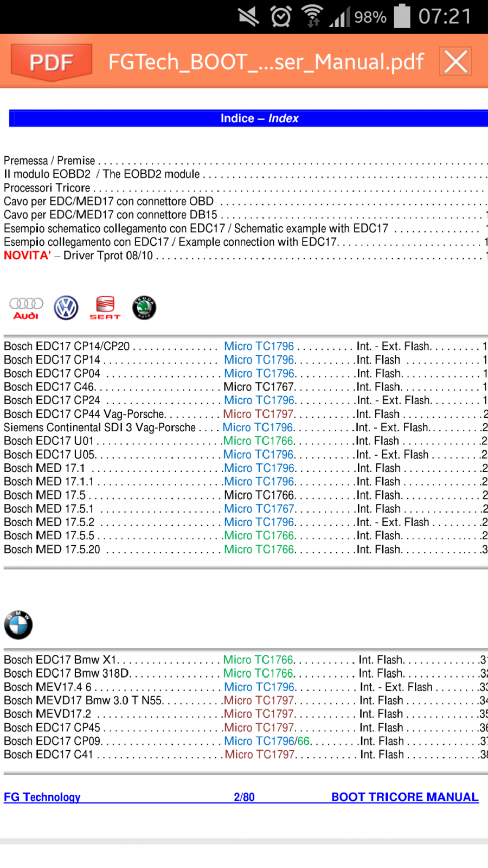
Task: Tap the 07:21 clock in status bar
Action: (x=445, y=16)
